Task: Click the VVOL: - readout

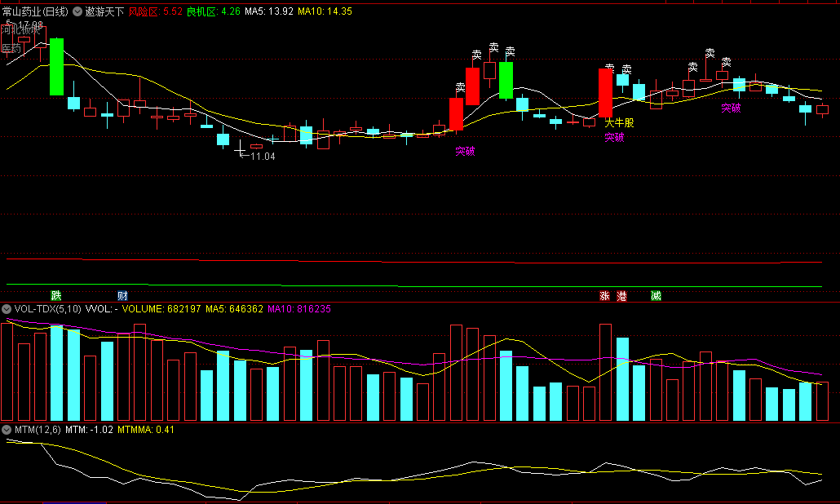Action: tap(101, 309)
